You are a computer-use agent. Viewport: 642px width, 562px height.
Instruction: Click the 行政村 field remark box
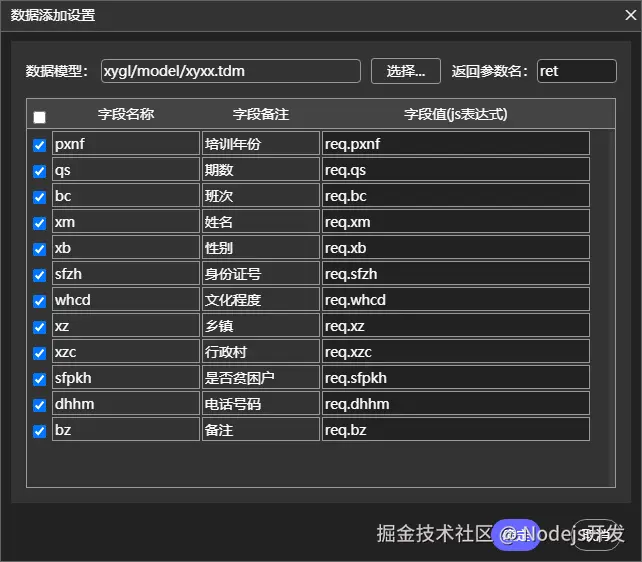point(261,351)
